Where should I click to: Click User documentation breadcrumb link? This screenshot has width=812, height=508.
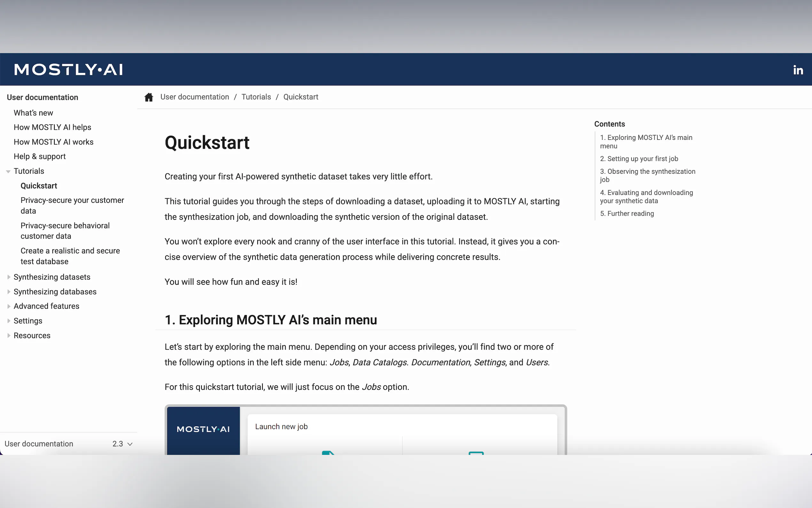point(195,97)
